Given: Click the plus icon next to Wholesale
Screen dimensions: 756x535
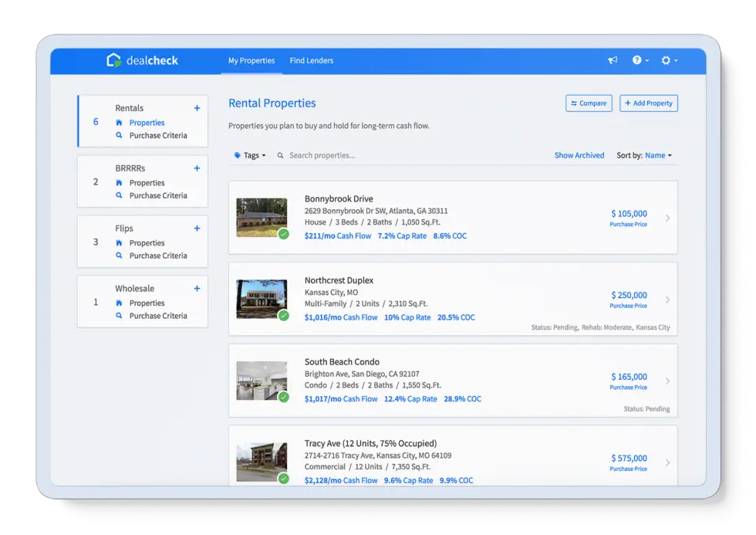Looking at the screenshot, I should (197, 288).
